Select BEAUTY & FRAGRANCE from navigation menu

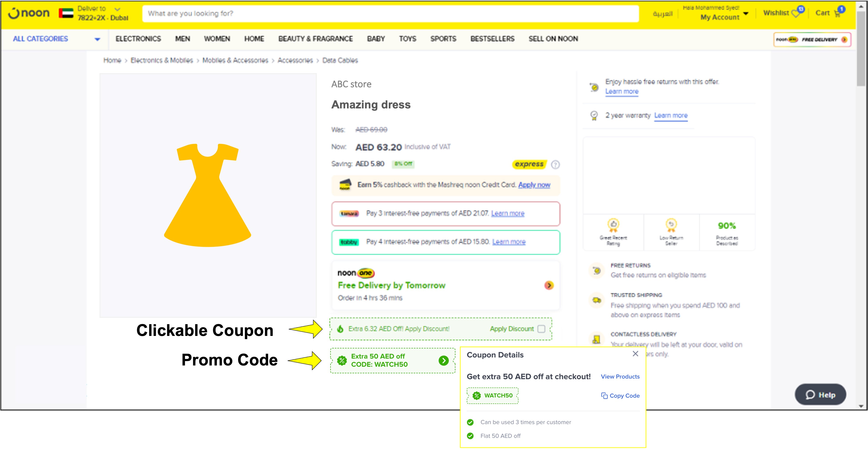pyautogui.click(x=315, y=38)
